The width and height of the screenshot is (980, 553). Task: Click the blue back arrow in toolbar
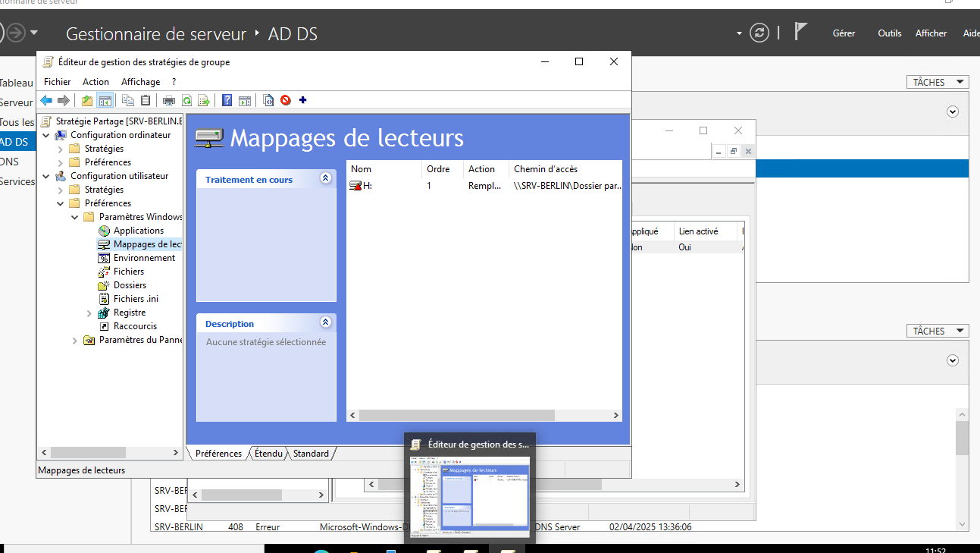46,100
